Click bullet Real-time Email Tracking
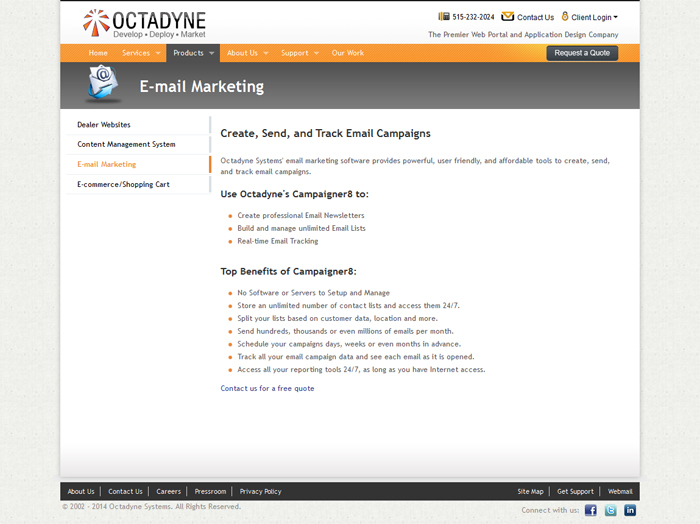 tap(278, 241)
